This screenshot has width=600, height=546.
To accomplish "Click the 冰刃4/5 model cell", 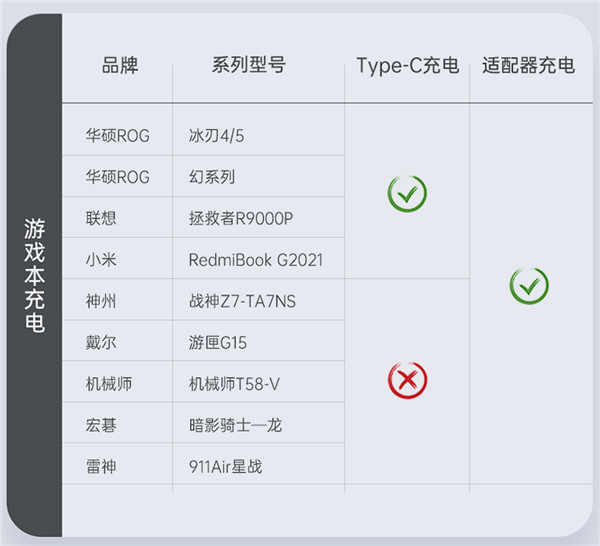I will click(x=216, y=136).
